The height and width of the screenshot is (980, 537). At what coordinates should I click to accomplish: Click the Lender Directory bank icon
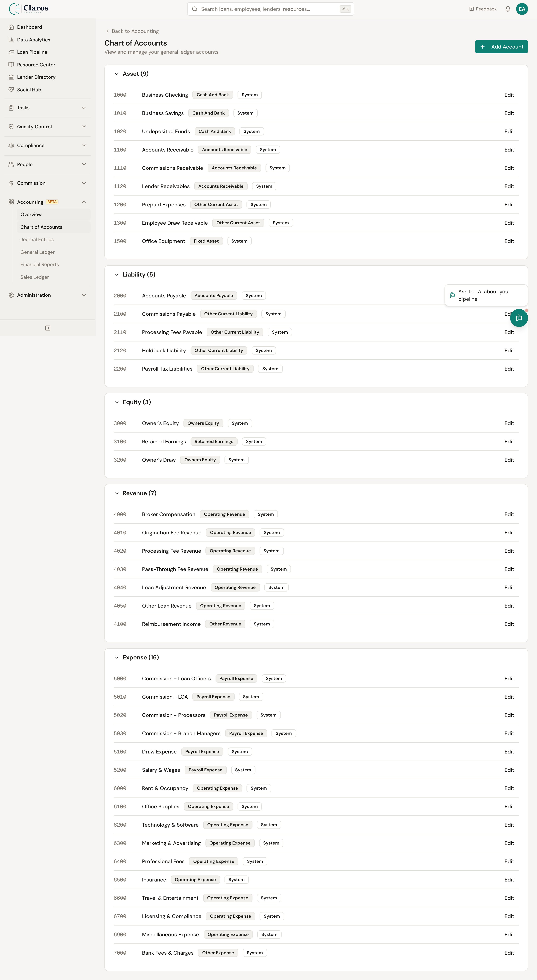coord(11,77)
